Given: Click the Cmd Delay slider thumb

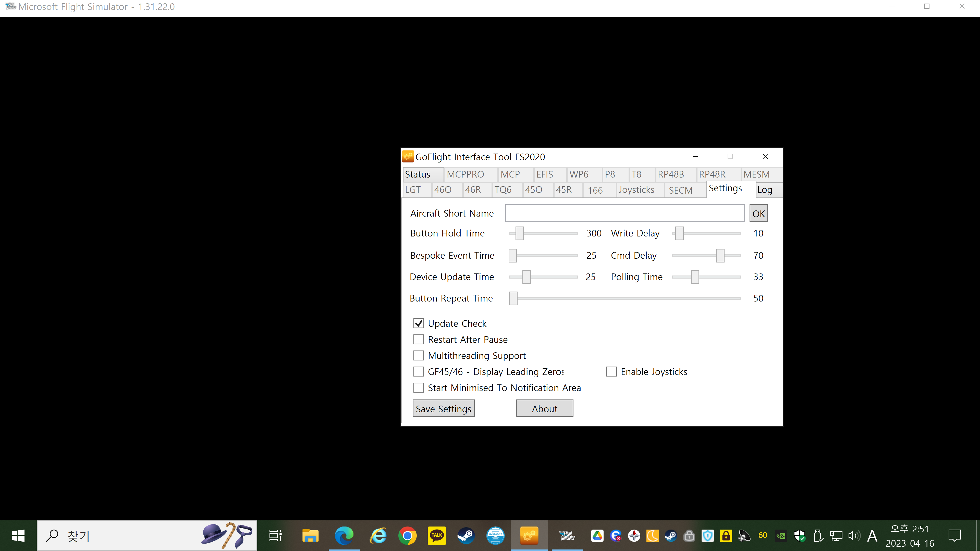Looking at the screenshot, I should [x=720, y=256].
